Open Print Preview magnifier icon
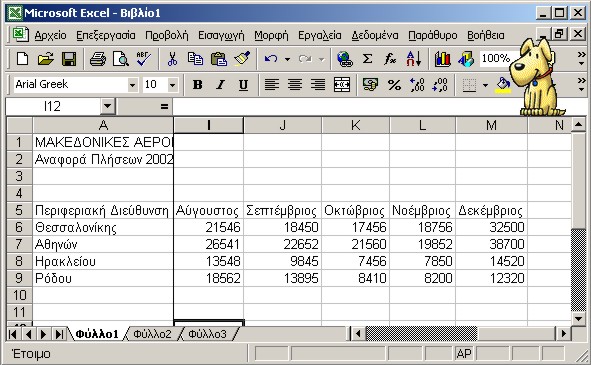This screenshot has height=365, width=591. [x=121, y=59]
